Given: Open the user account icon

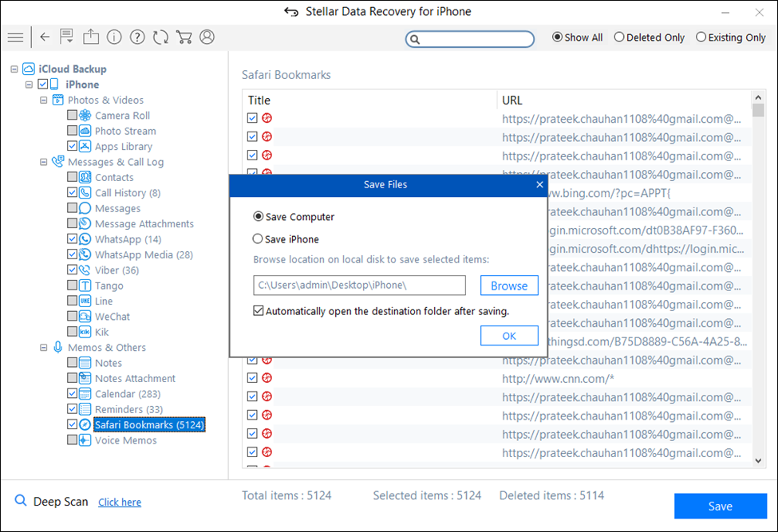Looking at the screenshot, I should point(207,37).
